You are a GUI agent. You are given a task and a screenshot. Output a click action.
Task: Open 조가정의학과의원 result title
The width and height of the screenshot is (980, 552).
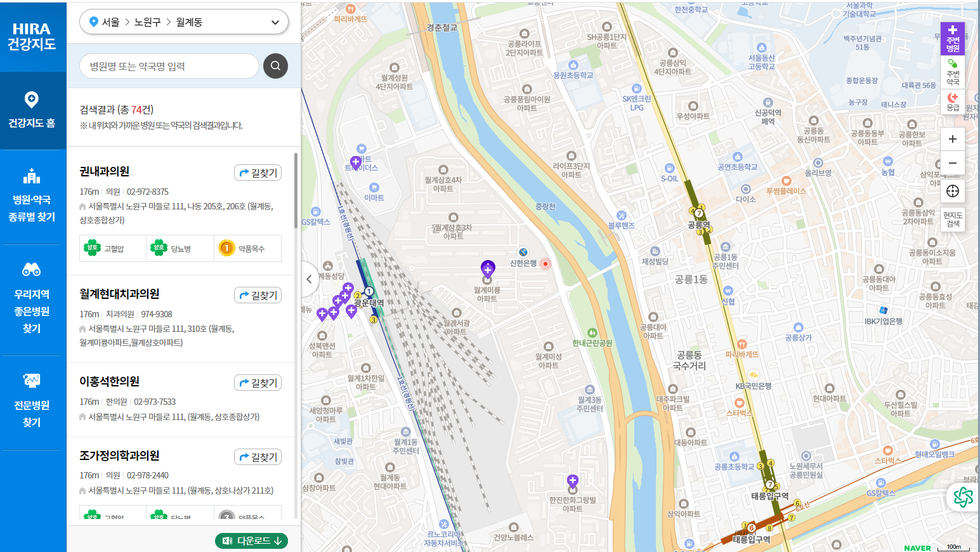119,456
